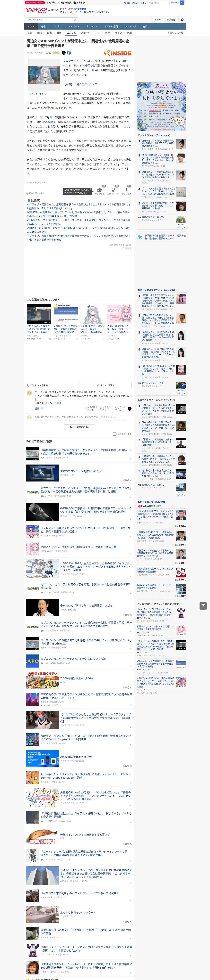This screenshot has width=210, height=980.
Task: Click the Yahoo! JAPAN ニュース logo
Action: point(42,10)
